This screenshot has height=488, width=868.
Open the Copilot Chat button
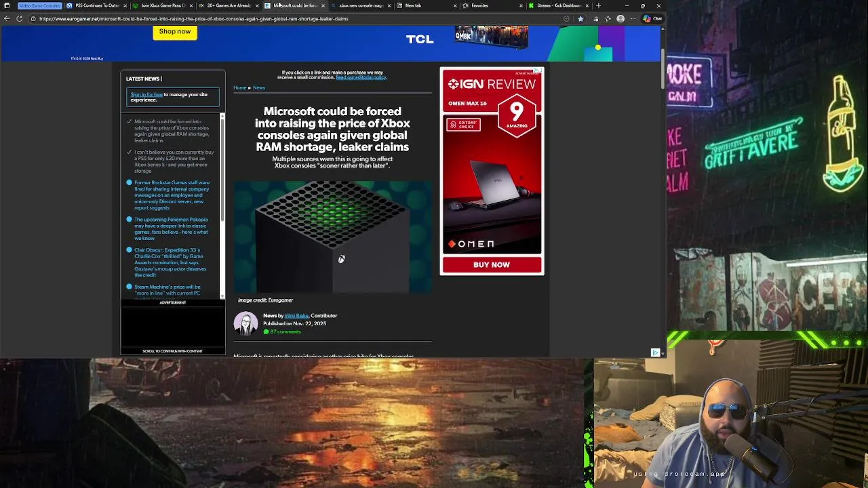coord(652,19)
